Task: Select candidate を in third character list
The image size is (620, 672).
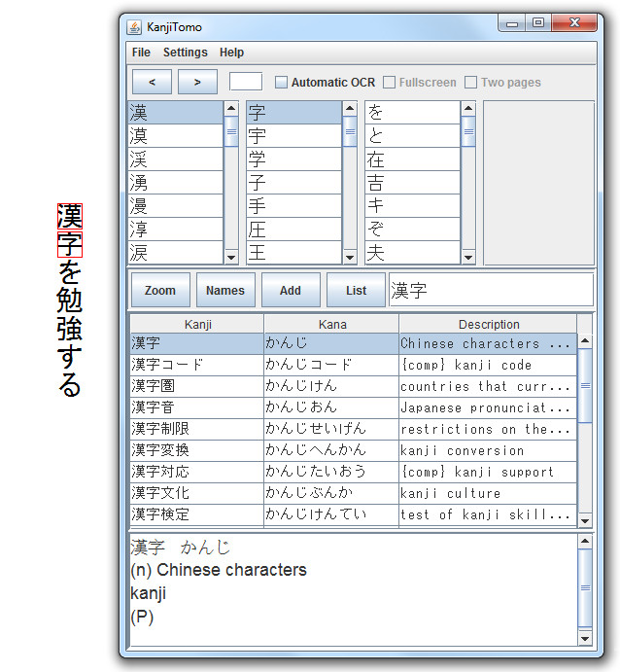Action: click(x=412, y=113)
